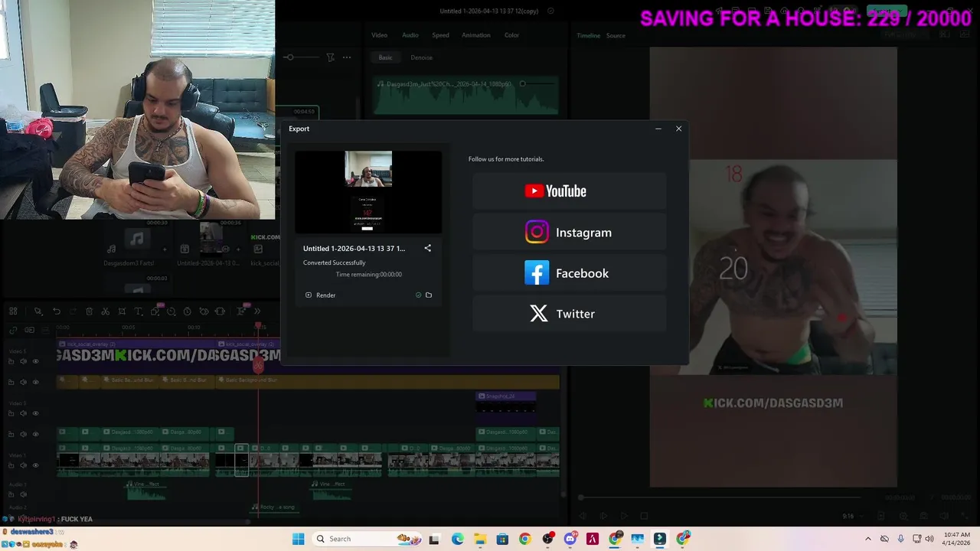Add a text title with the T tool
The height and width of the screenshot is (551, 980).
(x=138, y=311)
